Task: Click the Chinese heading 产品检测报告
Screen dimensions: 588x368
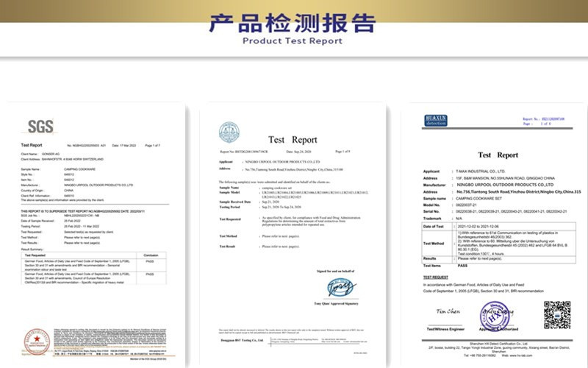Action: 293,23
